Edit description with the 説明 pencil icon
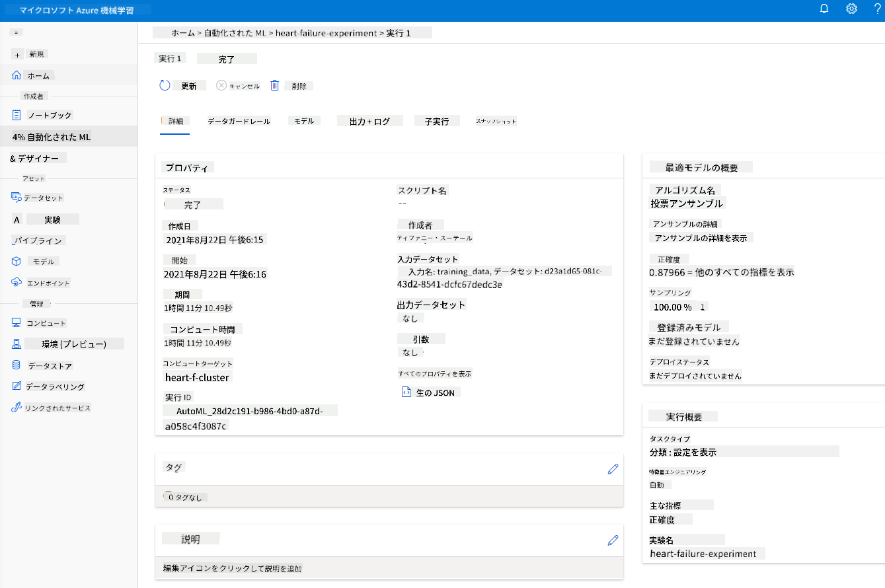 click(x=613, y=540)
